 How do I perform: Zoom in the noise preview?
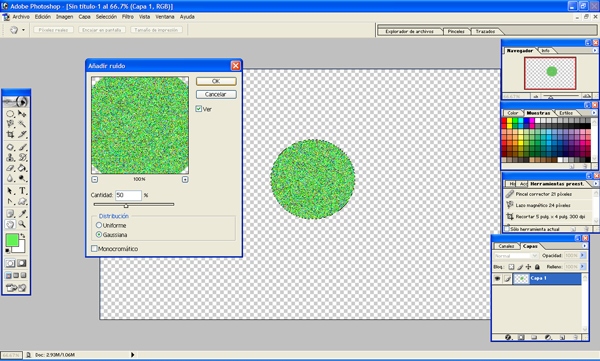pyautogui.click(x=185, y=179)
